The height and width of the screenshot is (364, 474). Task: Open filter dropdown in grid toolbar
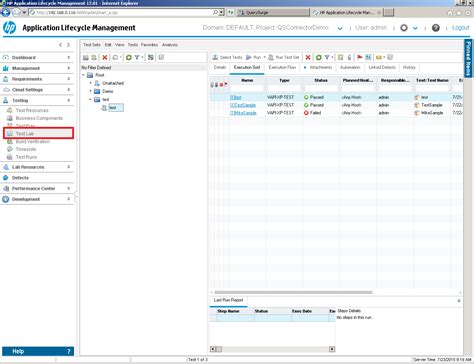coord(332,57)
